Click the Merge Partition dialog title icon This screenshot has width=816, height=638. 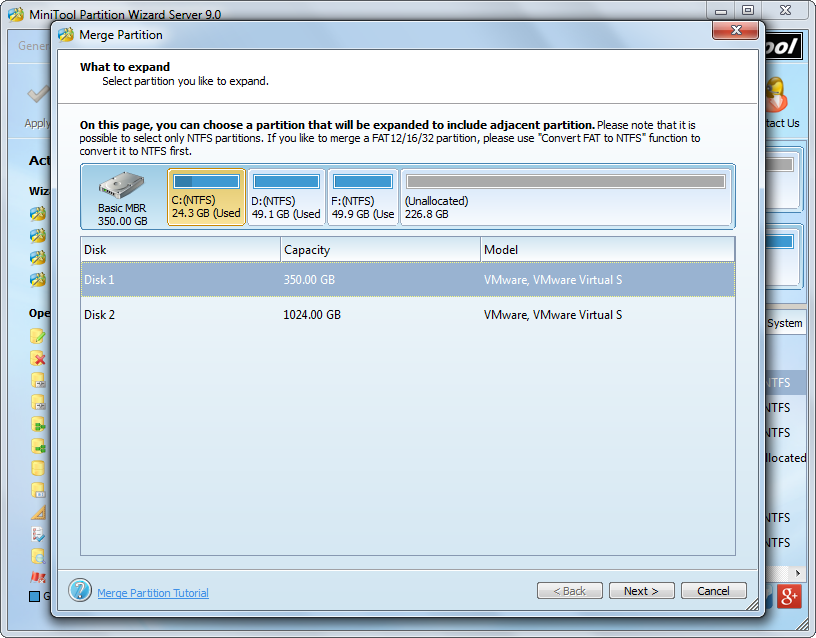pyautogui.click(x=66, y=35)
